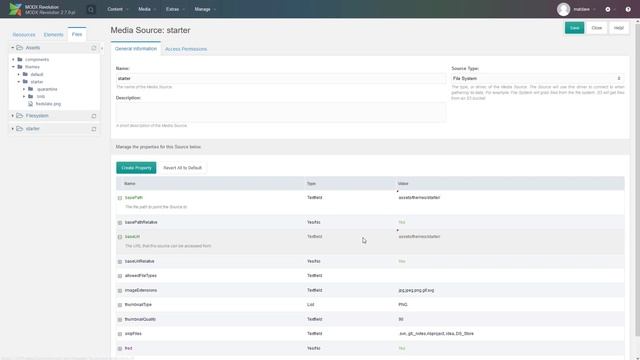Expand the thumbnailQuality property row
The height and width of the screenshot is (360, 640).
(120, 320)
